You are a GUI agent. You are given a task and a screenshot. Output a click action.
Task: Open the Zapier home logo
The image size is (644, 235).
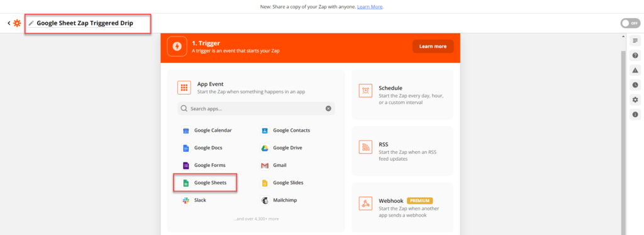17,23
